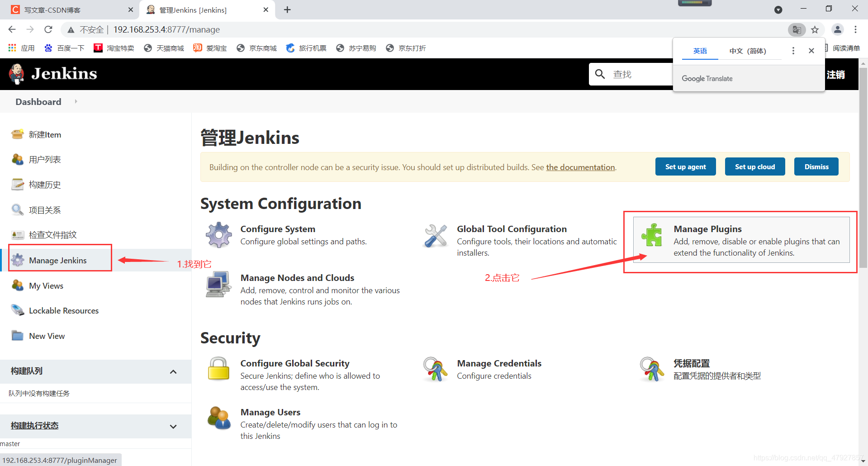Click the 凭据配置 keys icon
Image resolution: width=868 pixels, height=466 pixels.
(652, 369)
